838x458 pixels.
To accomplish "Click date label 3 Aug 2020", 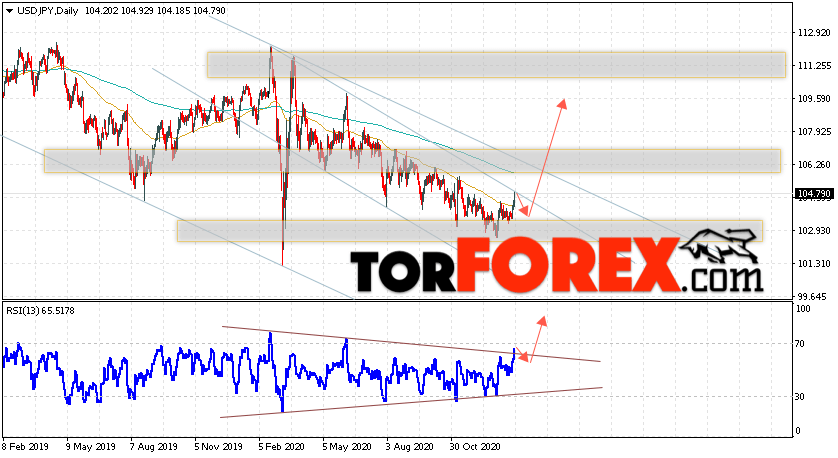I will [x=410, y=447].
